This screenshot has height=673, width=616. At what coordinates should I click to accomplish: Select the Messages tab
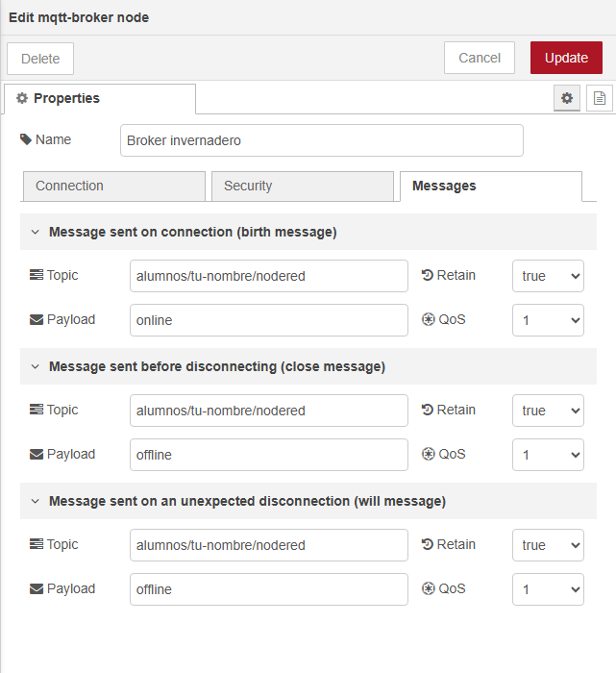pyautogui.click(x=491, y=186)
